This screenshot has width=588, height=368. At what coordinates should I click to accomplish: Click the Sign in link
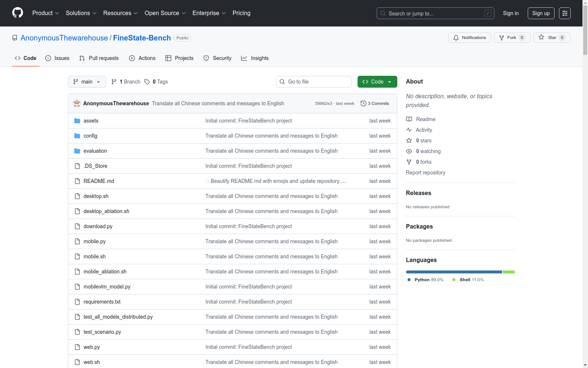[511, 13]
